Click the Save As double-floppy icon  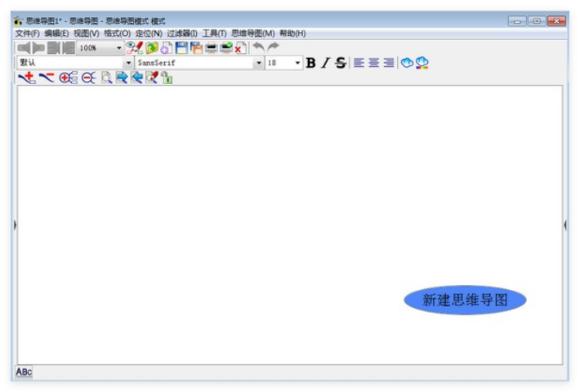point(196,47)
